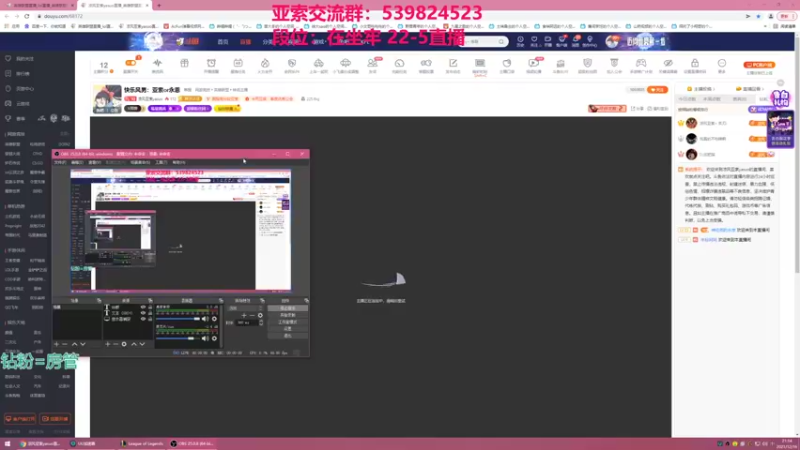800x450 pixels.
Task: Open the 文件(F) menu in OBS
Action: [x=60, y=162]
